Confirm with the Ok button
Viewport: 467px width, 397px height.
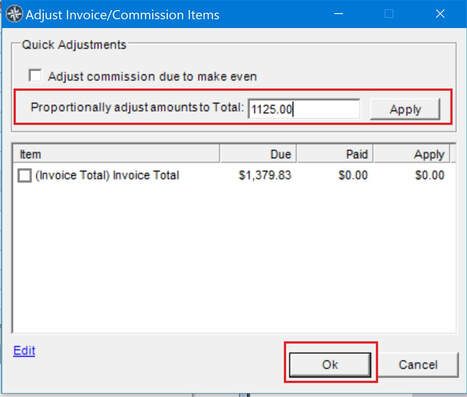[x=330, y=365]
